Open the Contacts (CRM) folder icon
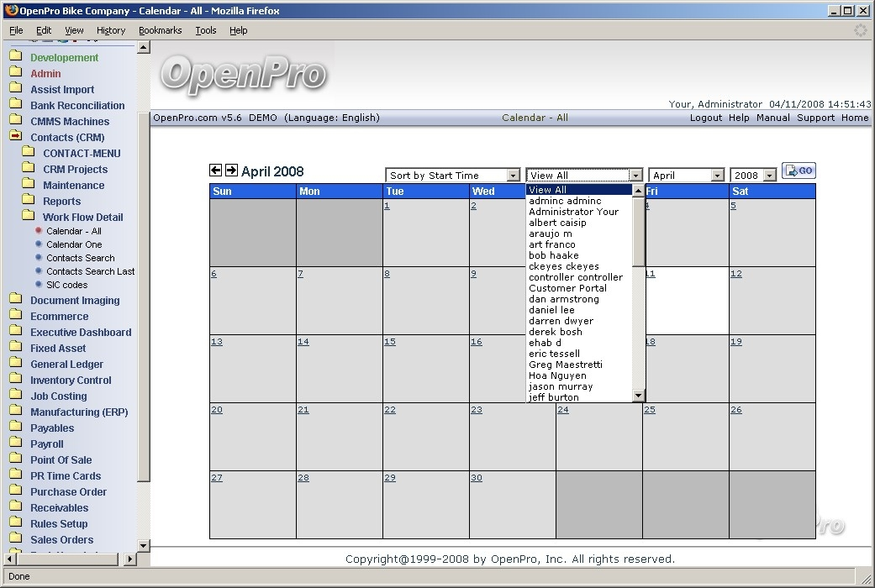The height and width of the screenshot is (588, 875). (x=15, y=137)
